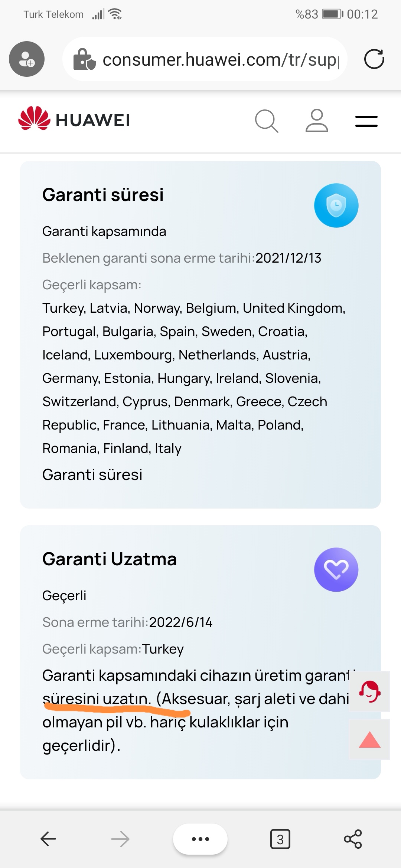This screenshot has height=868, width=401.
Task: Open the Garanti süresi link text
Action: (x=92, y=474)
